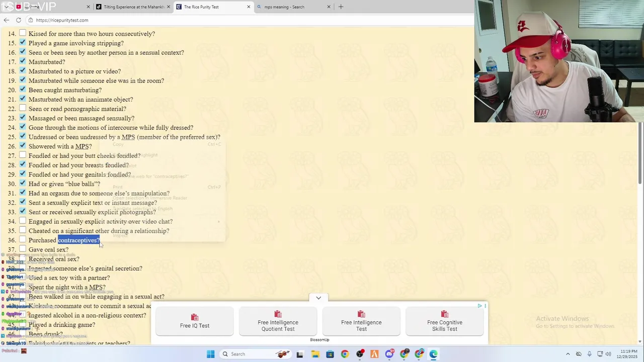Open the Free Intelligence Quotient Test ad

coord(278,321)
